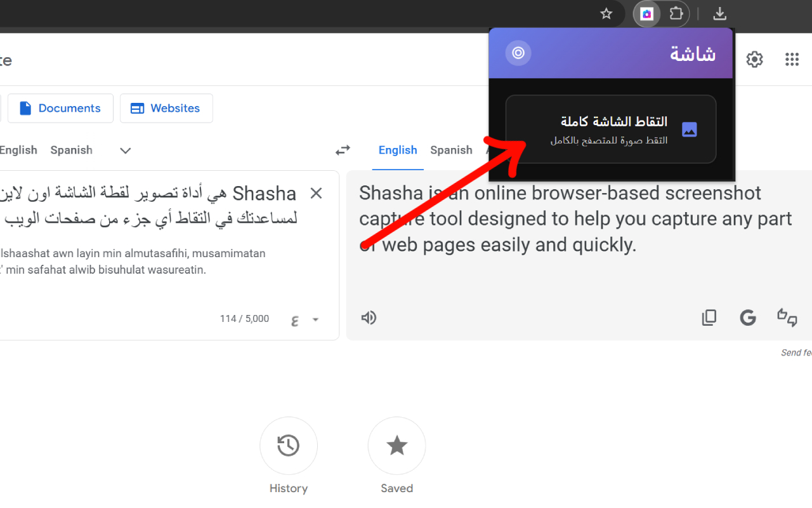812x508 pixels.
Task: Select English as the target language
Action: 398,150
